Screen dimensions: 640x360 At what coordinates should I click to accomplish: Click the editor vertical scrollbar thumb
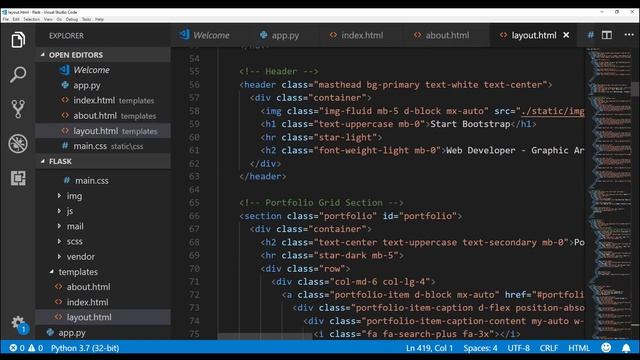[636, 89]
